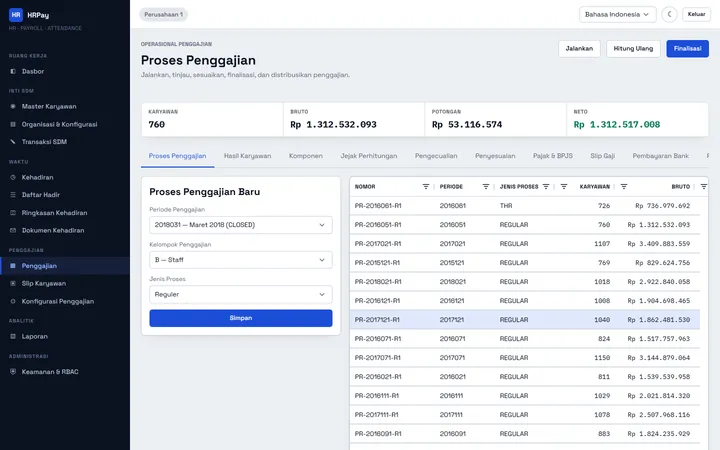This screenshot has height=450, width=720.
Task: Save the new payroll process with Simpan
Action: click(x=241, y=318)
